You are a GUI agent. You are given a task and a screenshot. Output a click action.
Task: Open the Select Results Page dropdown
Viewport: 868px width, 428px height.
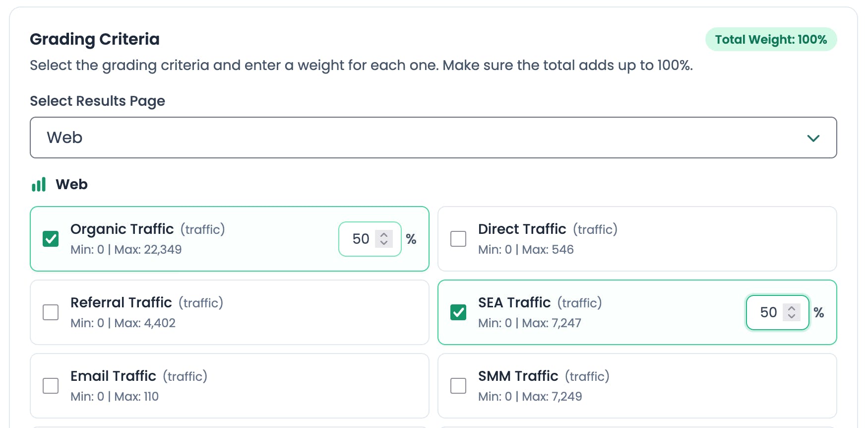click(433, 138)
